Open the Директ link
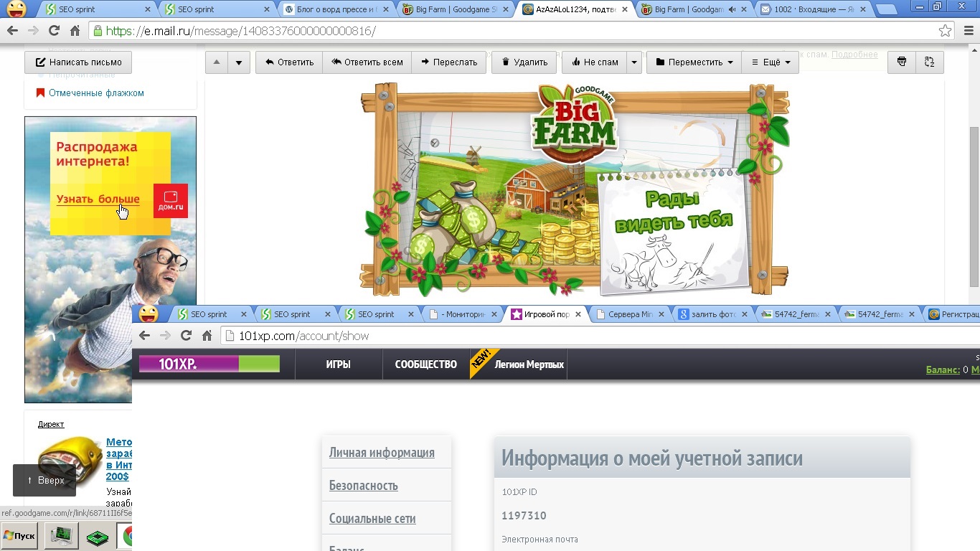980x551 pixels. click(x=51, y=424)
